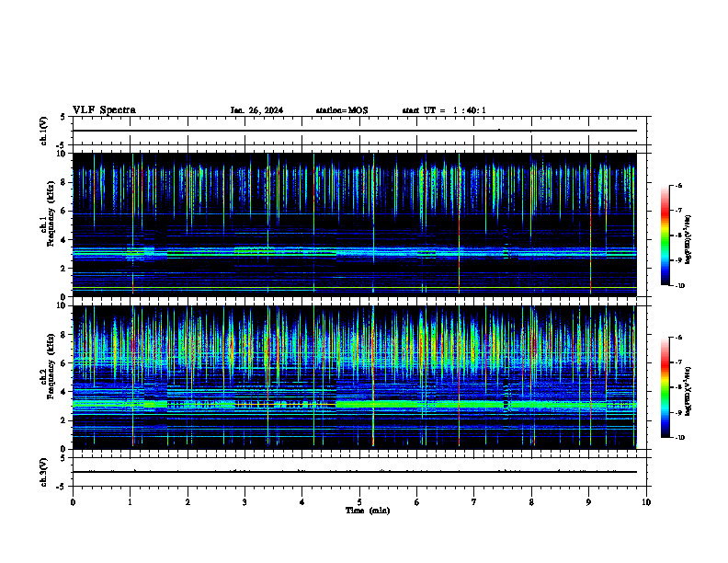Click the ch.2 spectrogram color scale bar
The width and height of the screenshot is (728, 563).
tap(665, 387)
